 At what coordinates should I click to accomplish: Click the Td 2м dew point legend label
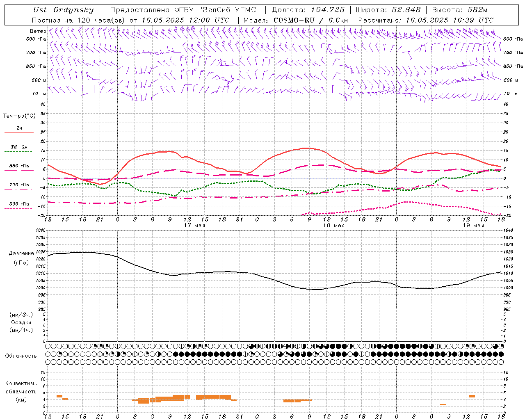coord(19,147)
